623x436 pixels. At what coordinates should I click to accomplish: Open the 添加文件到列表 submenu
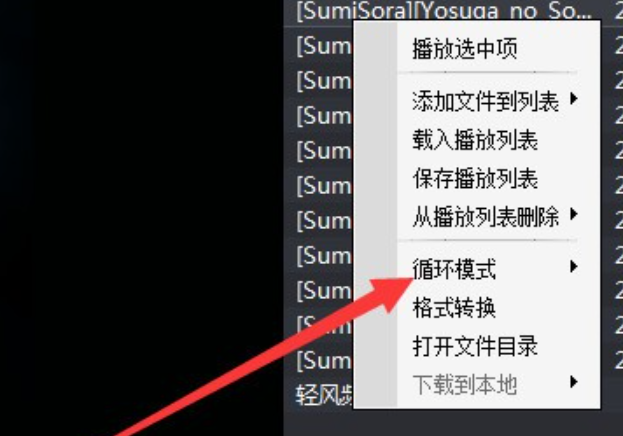pyautogui.click(x=486, y=101)
